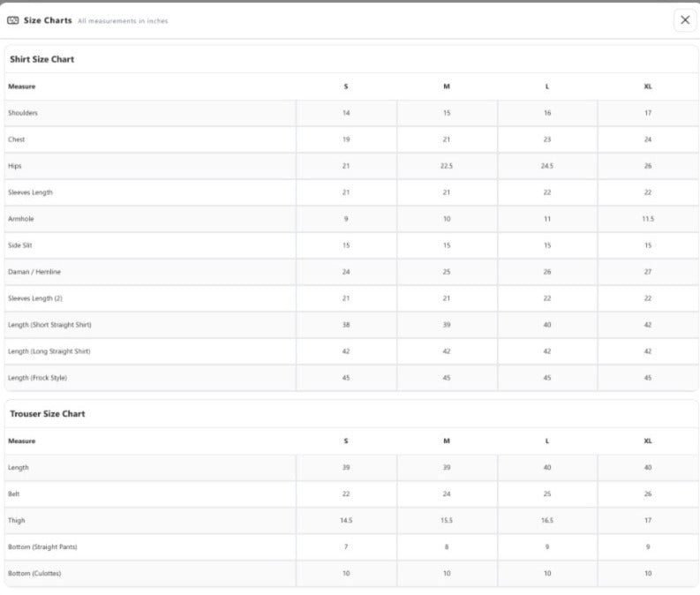Image resolution: width=700 pixels, height=595 pixels.
Task: Select the Bottom (Culottes) row label
Action: click(34, 573)
